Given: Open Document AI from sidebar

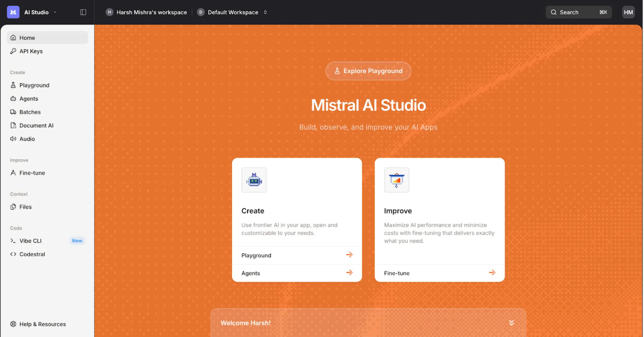Looking at the screenshot, I should (x=36, y=125).
